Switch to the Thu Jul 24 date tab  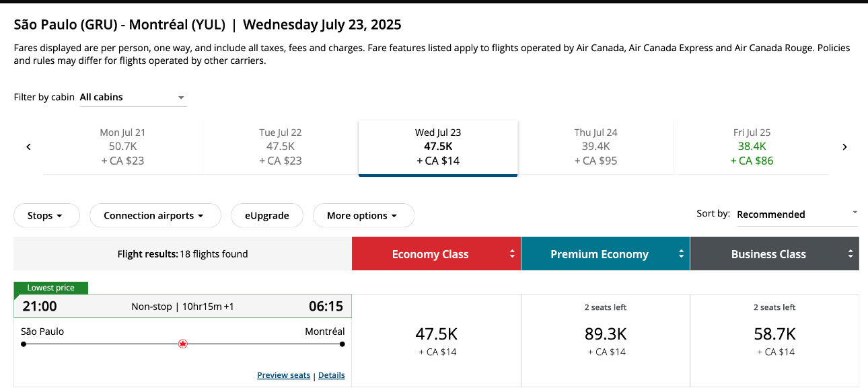pyautogui.click(x=595, y=147)
